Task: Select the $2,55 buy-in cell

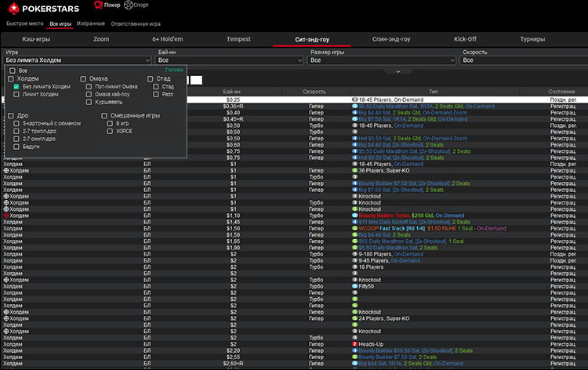Action: pos(234,357)
